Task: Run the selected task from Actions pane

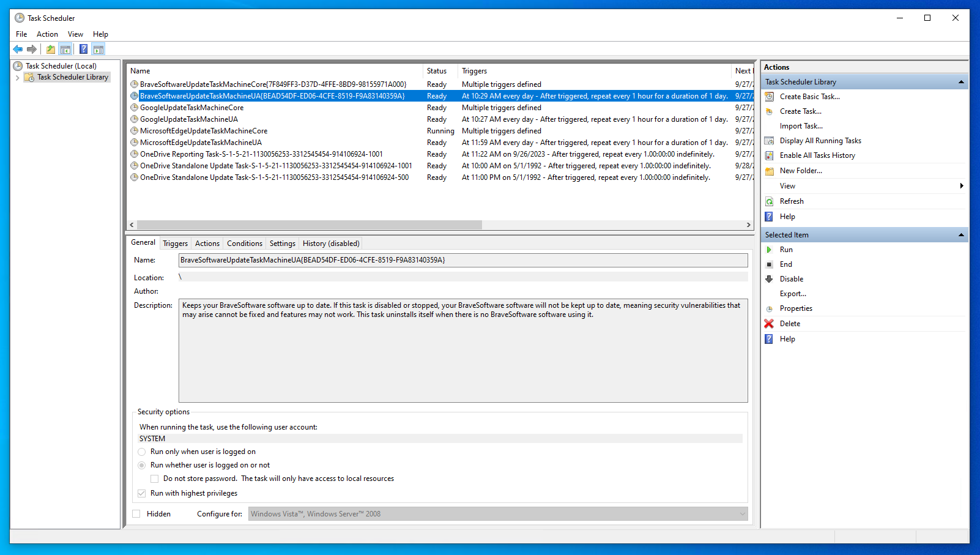Action: 785,249
